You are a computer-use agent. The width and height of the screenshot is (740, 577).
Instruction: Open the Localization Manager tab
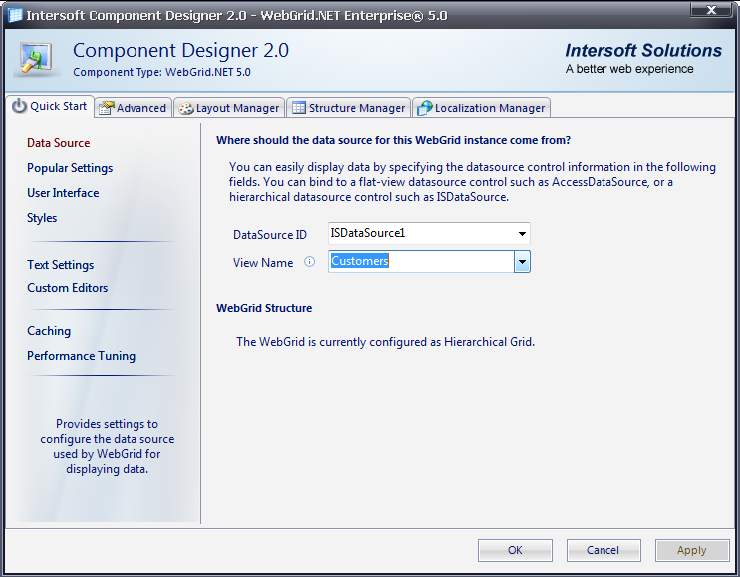coord(481,108)
